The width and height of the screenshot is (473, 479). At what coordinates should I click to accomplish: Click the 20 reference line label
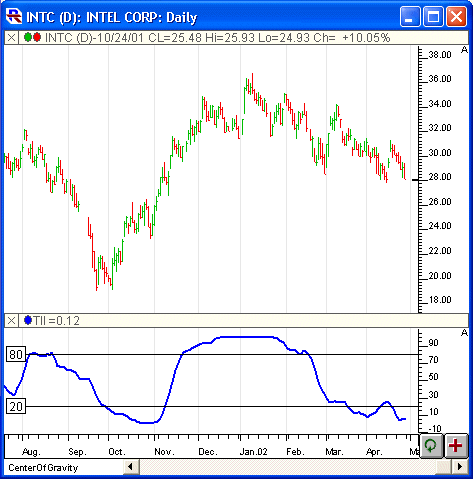pyautogui.click(x=16, y=407)
